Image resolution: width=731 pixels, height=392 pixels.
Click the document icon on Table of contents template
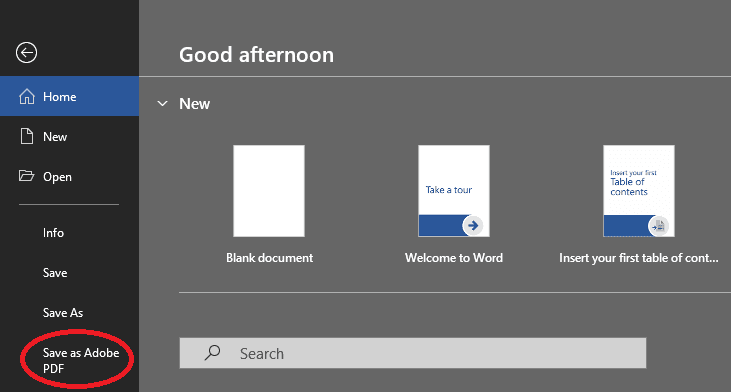tap(658, 226)
